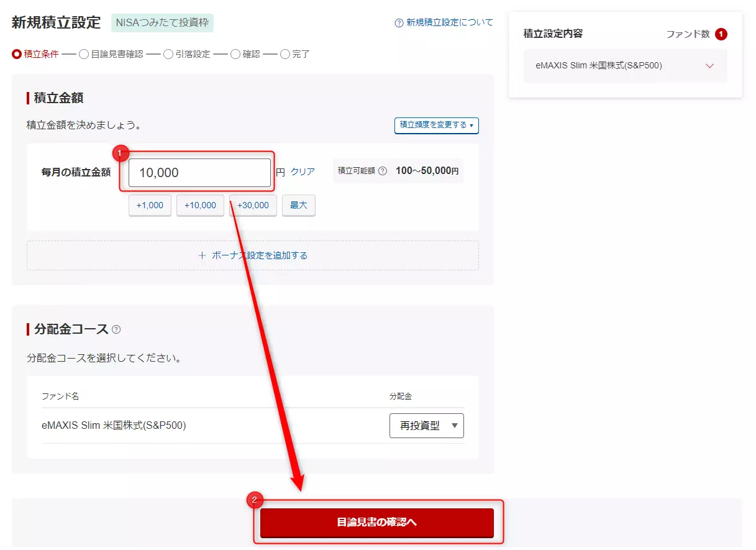Click the red ファンド数 count badge
The image size is (756, 550).
720,34
